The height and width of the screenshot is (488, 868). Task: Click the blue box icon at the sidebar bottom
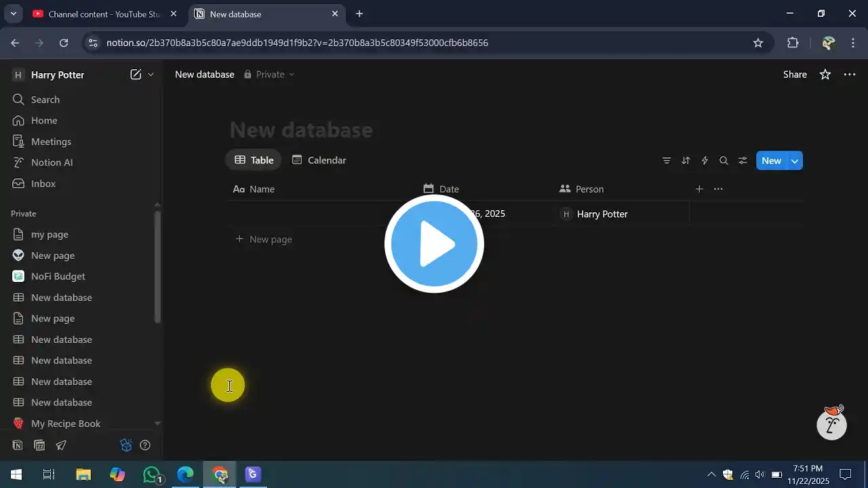tap(126, 445)
